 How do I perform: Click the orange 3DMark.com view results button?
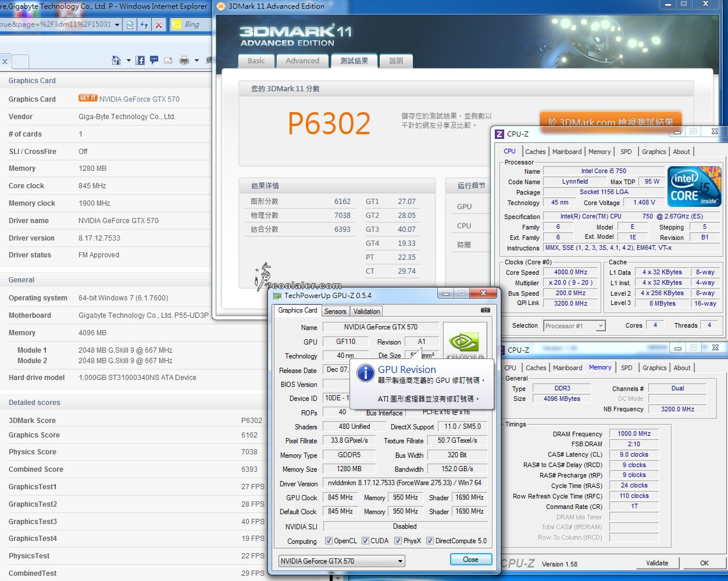click(x=611, y=121)
